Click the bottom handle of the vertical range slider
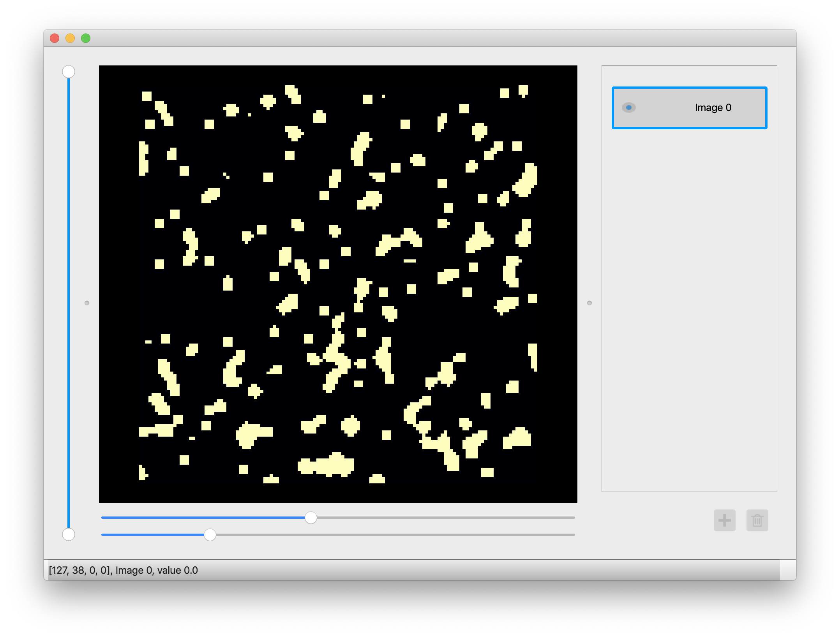 click(x=69, y=534)
